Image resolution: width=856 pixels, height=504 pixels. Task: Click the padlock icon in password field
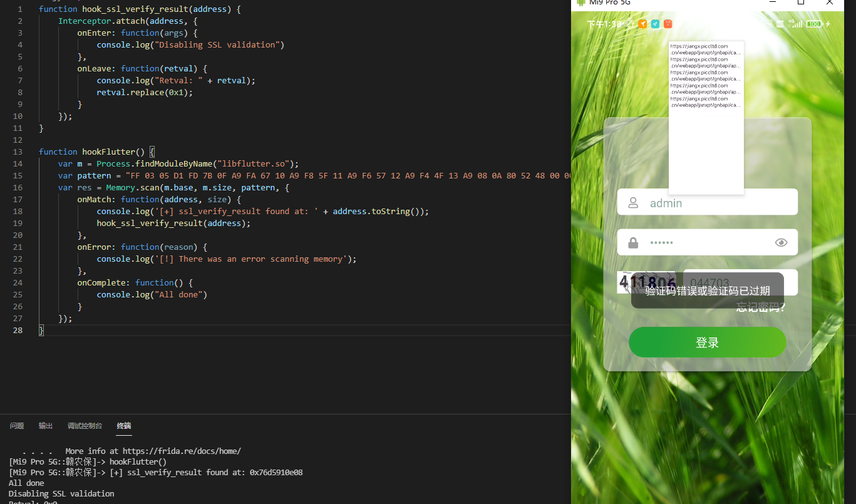pos(633,242)
